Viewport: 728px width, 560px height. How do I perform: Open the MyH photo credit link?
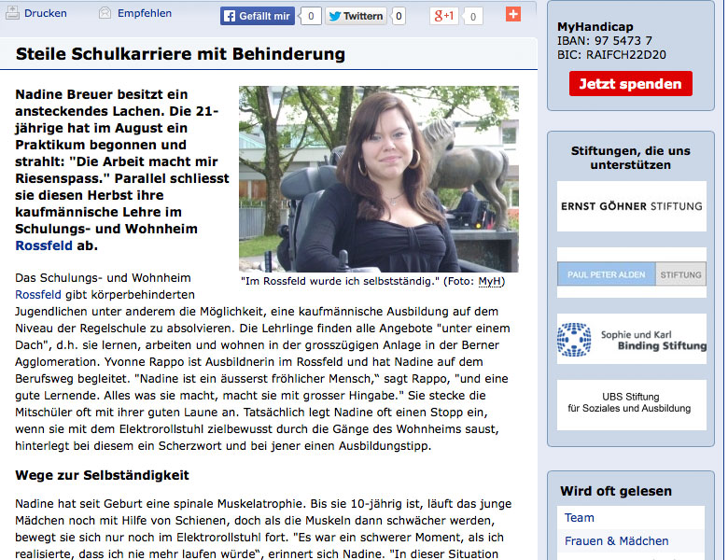[489, 281]
